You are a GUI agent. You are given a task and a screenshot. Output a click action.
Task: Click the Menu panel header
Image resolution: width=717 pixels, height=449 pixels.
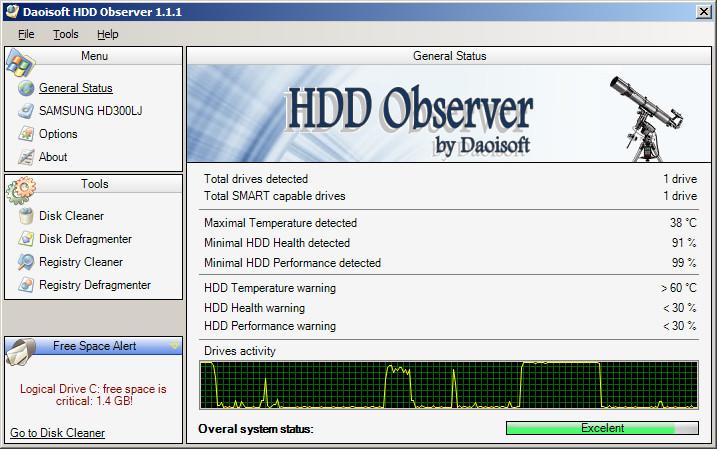tap(94, 56)
